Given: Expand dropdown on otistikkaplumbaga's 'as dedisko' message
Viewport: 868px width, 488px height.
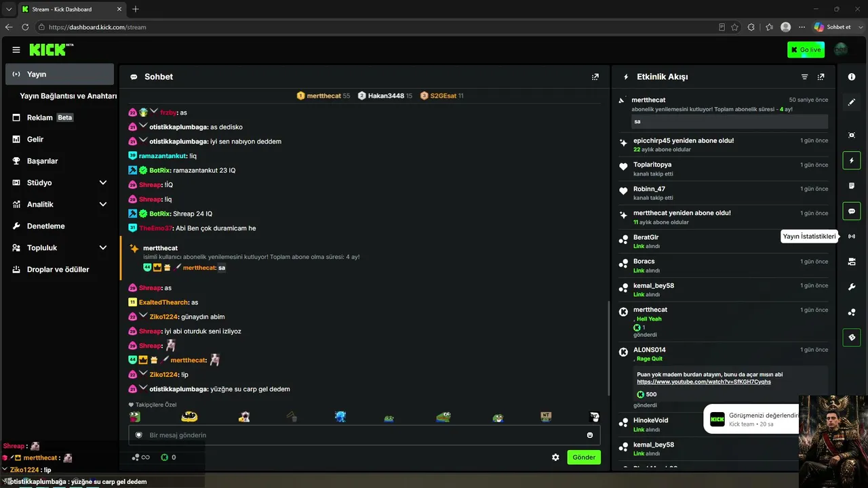Looking at the screenshot, I should click(x=143, y=126).
